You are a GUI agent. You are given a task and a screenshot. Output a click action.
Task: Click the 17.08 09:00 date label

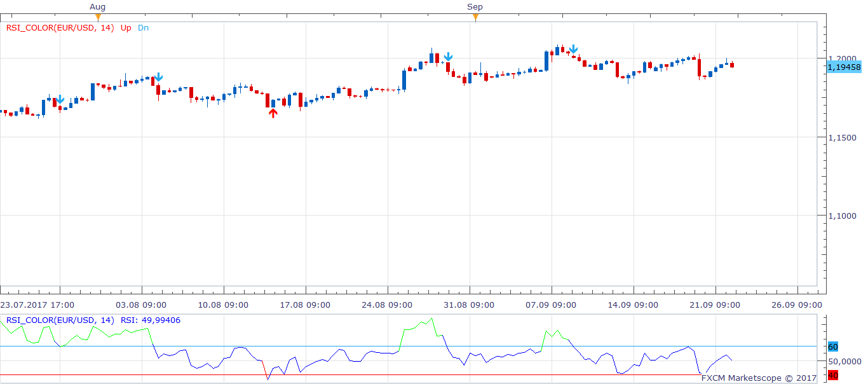click(x=306, y=305)
